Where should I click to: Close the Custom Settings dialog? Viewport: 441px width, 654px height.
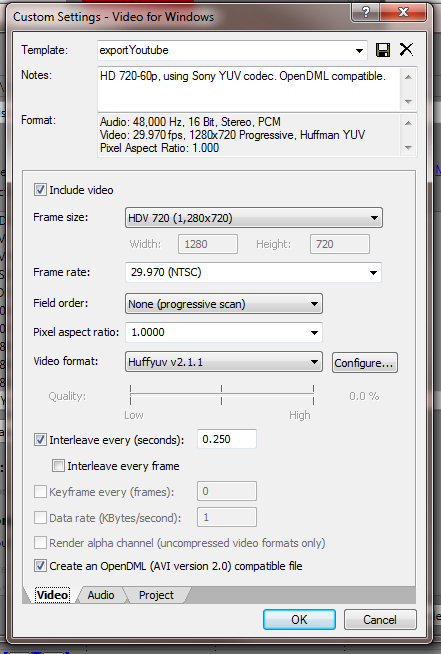403,12
